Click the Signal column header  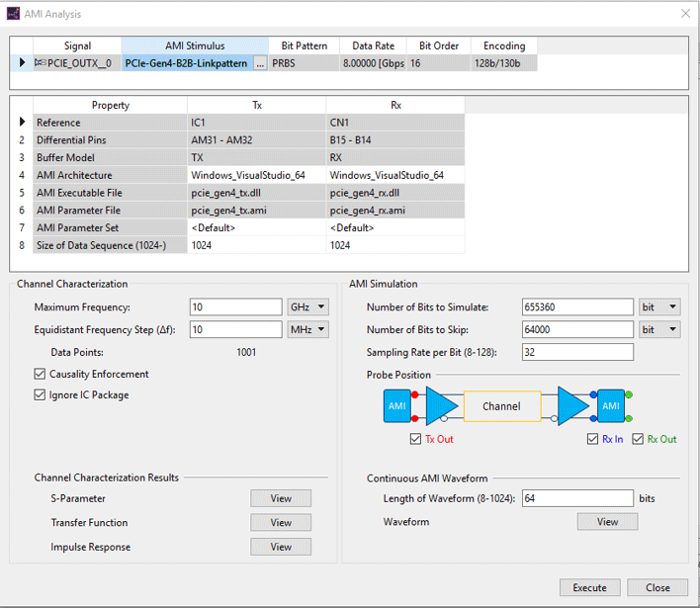tap(77, 45)
